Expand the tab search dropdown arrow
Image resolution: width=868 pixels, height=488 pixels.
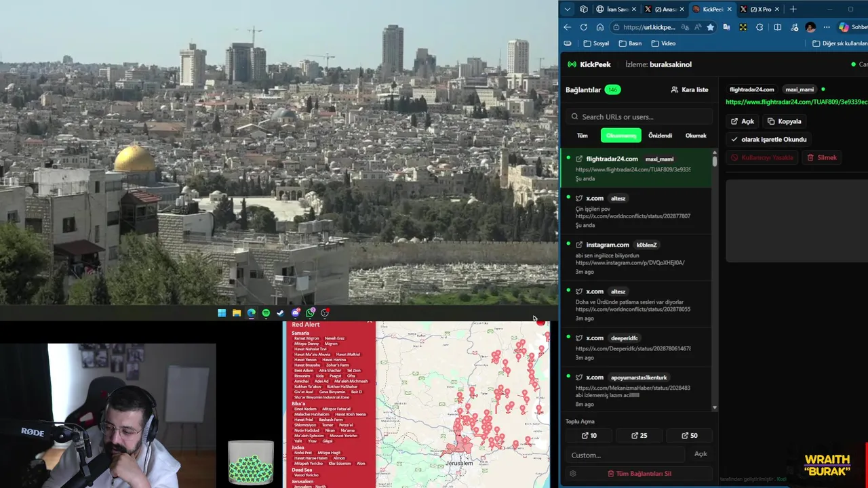point(568,9)
